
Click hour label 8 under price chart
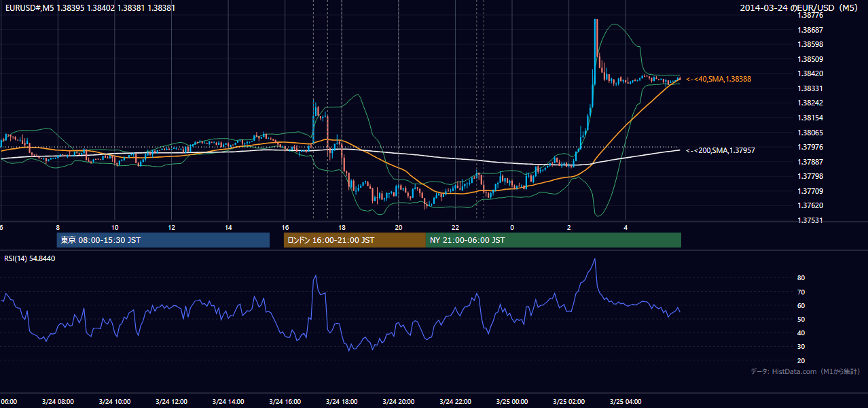(x=58, y=227)
